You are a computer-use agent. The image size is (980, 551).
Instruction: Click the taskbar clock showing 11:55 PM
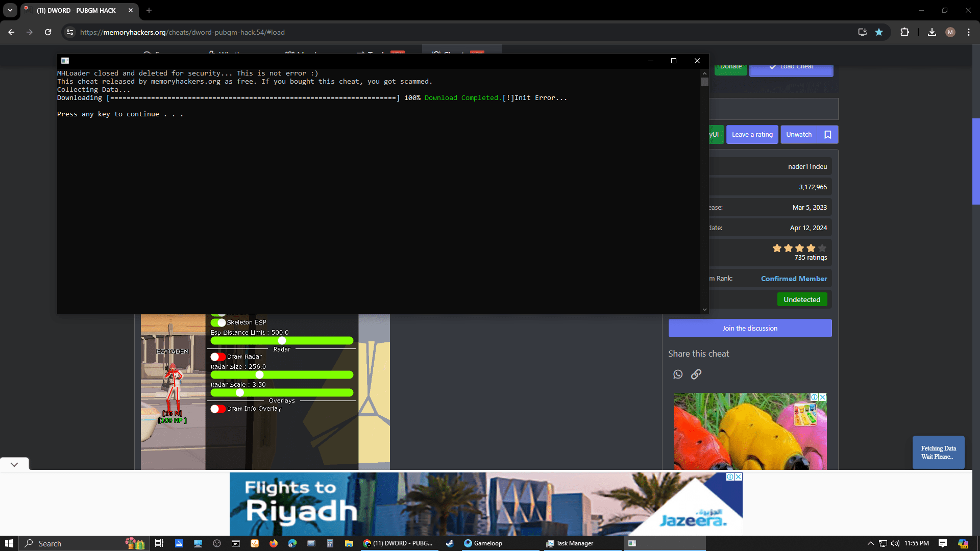(917, 543)
